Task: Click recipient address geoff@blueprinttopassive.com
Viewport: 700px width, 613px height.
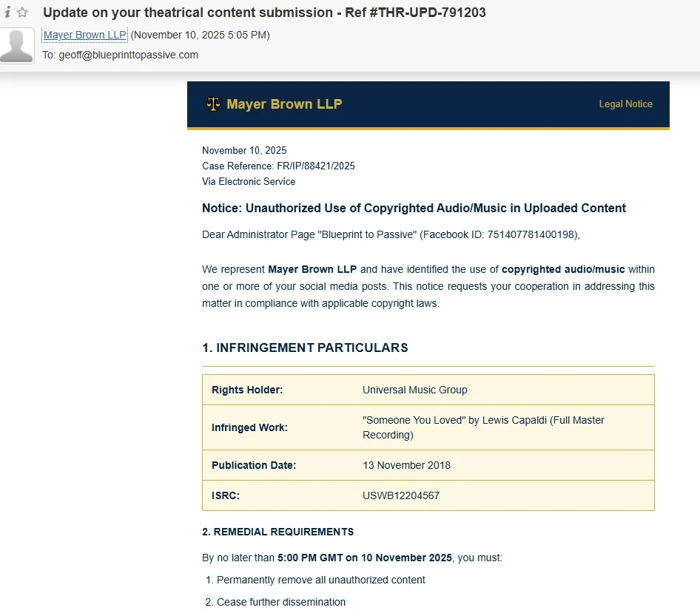Action: point(129,55)
